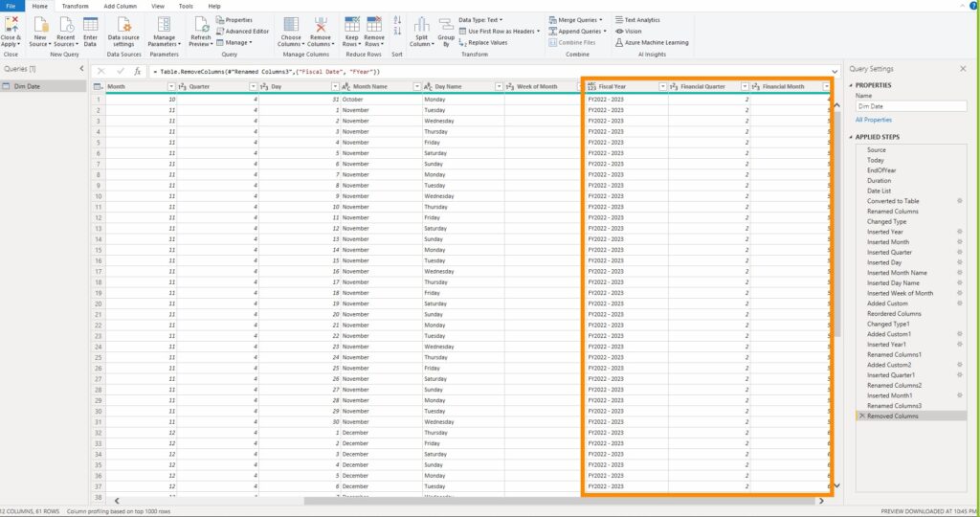Select the Renamed Columns3 applied step
The width and height of the screenshot is (980, 517).
coord(894,406)
